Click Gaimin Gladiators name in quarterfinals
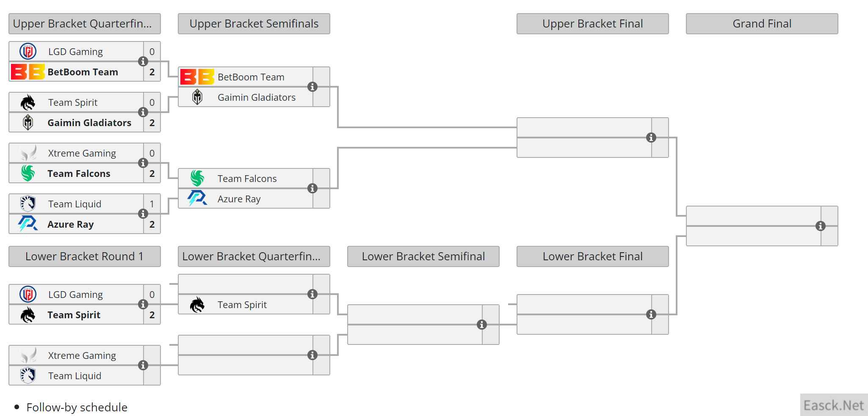The width and height of the screenshot is (868, 416). (89, 123)
